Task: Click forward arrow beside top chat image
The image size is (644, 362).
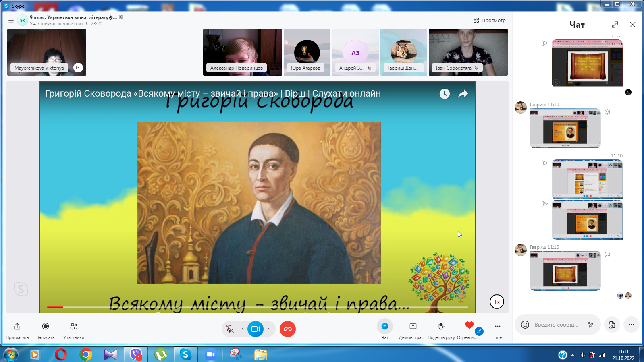Action: coord(545,43)
